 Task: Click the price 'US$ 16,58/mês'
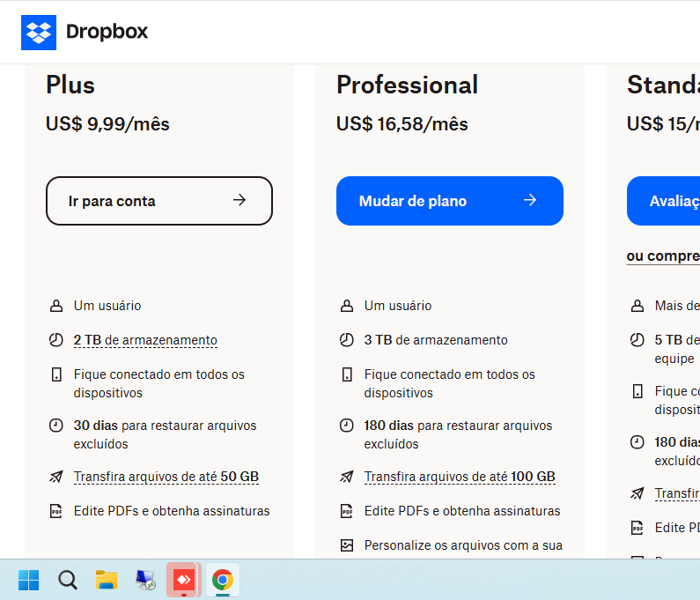(402, 123)
